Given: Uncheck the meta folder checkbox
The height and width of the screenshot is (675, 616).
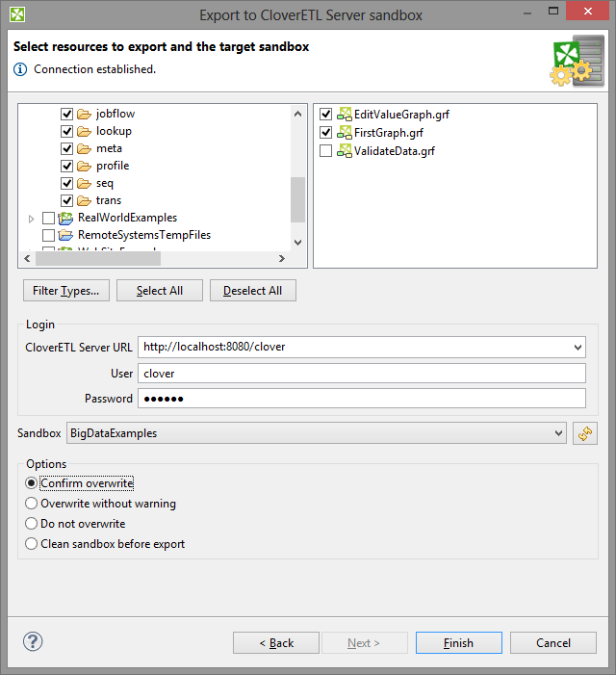Looking at the screenshot, I should pyautogui.click(x=66, y=148).
